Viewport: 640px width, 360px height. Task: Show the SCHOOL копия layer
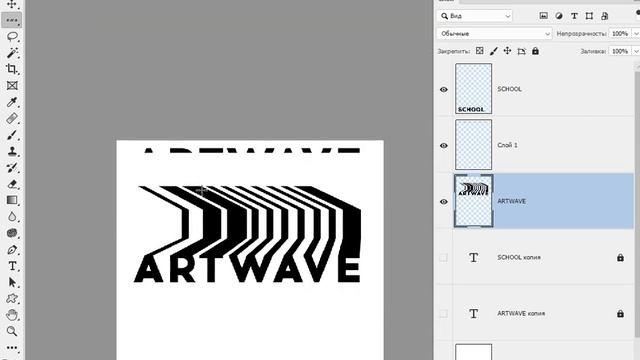point(443,258)
